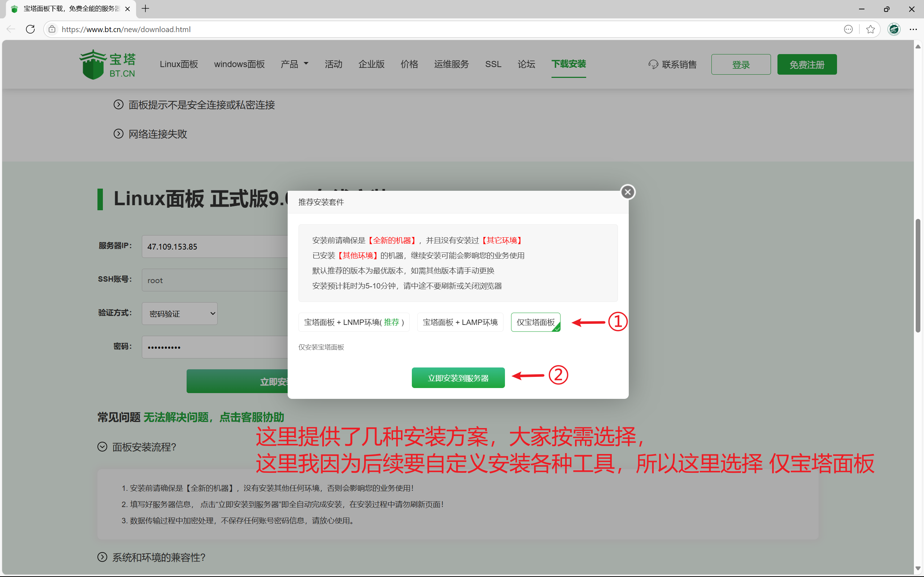Click the browser refresh icon
The height and width of the screenshot is (577, 924).
(30, 29)
